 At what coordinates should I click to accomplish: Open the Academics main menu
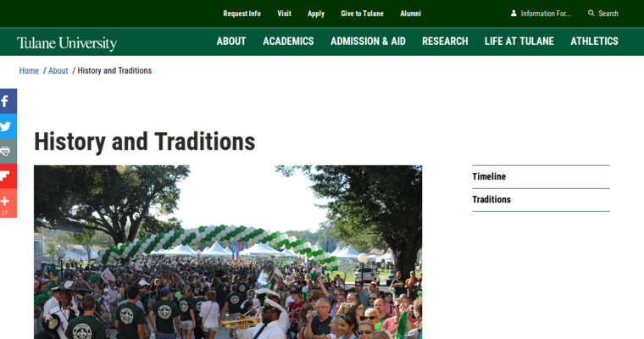(x=288, y=41)
